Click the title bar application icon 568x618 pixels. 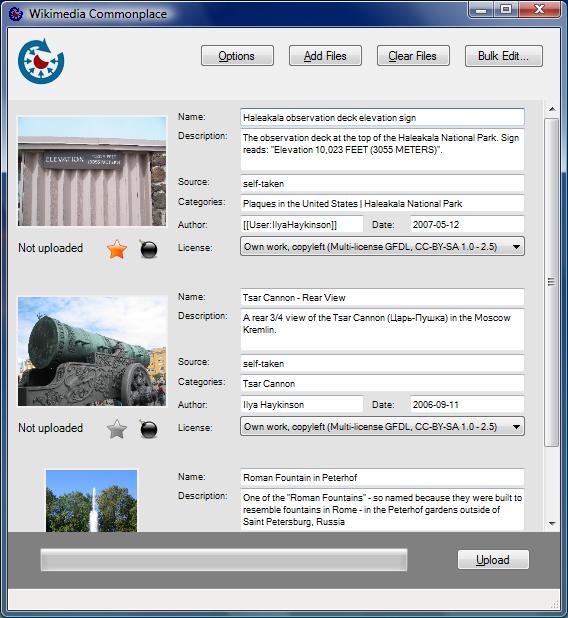(x=16, y=13)
